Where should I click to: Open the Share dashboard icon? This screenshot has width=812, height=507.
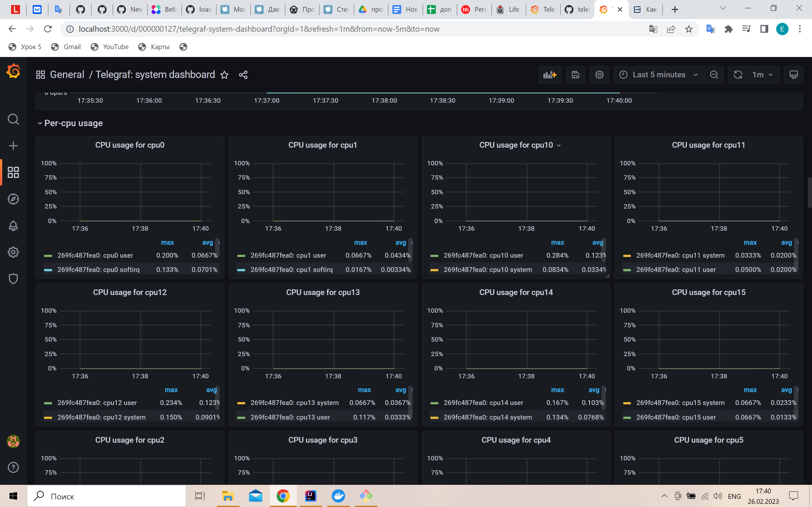point(243,74)
